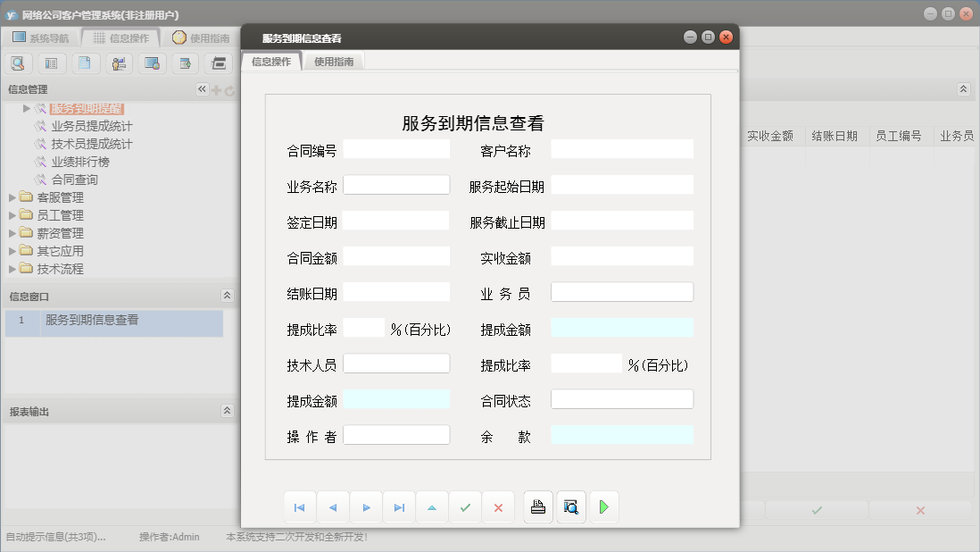
Task: Open print preview with the magnifier icon
Action: (x=571, y=507)
